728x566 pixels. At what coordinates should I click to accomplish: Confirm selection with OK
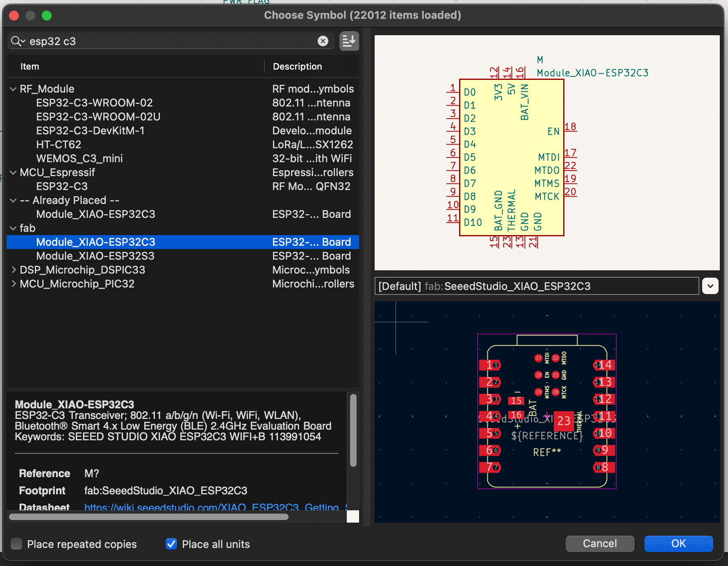tap(678, 543)
